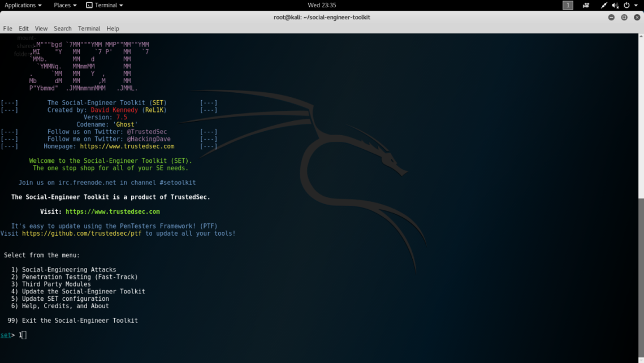Open the Edit menu
644x363 pixels.
click(23, 28)
